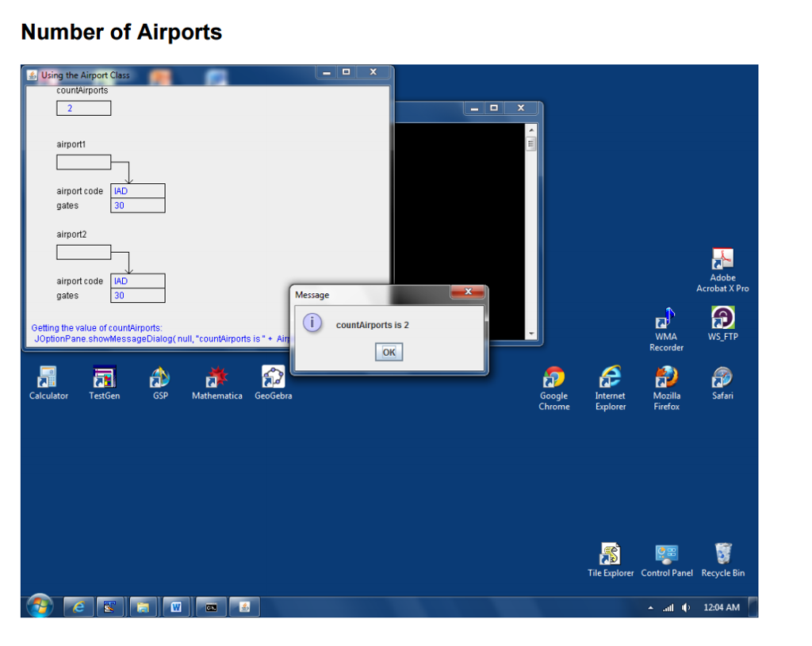
Task: Select the Java application taskbar icon
Action: pos(244,606)
